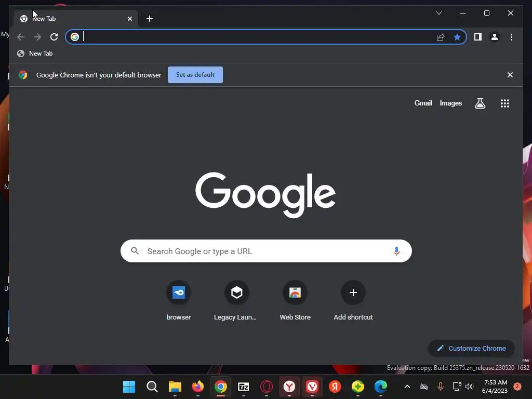
Task: Launch Microsoft Edge from taskbar
Action: (x=381, y=387)
